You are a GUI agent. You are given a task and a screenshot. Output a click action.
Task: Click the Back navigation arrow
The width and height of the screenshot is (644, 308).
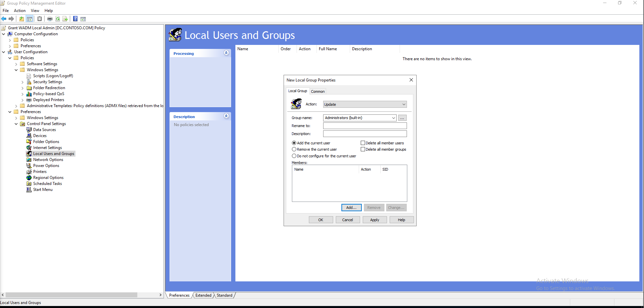(x=4, y=19)
